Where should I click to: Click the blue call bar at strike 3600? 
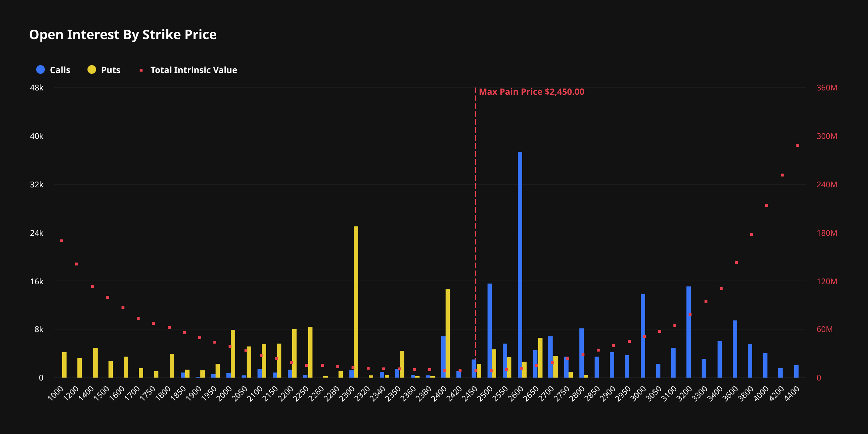click(x=735, y=349)
